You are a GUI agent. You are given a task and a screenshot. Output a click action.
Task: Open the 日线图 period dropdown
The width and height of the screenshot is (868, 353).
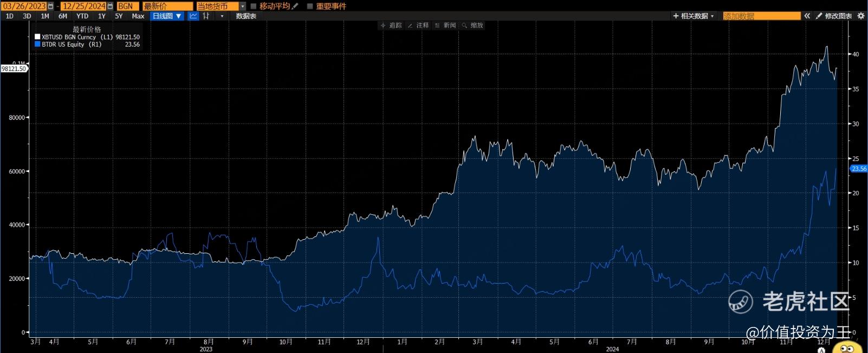(167, 16)
